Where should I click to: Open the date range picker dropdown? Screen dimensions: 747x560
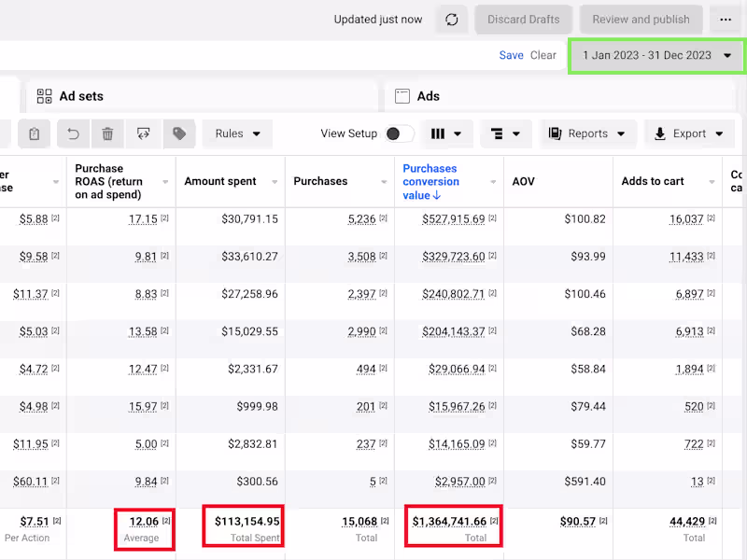(657, 55)
